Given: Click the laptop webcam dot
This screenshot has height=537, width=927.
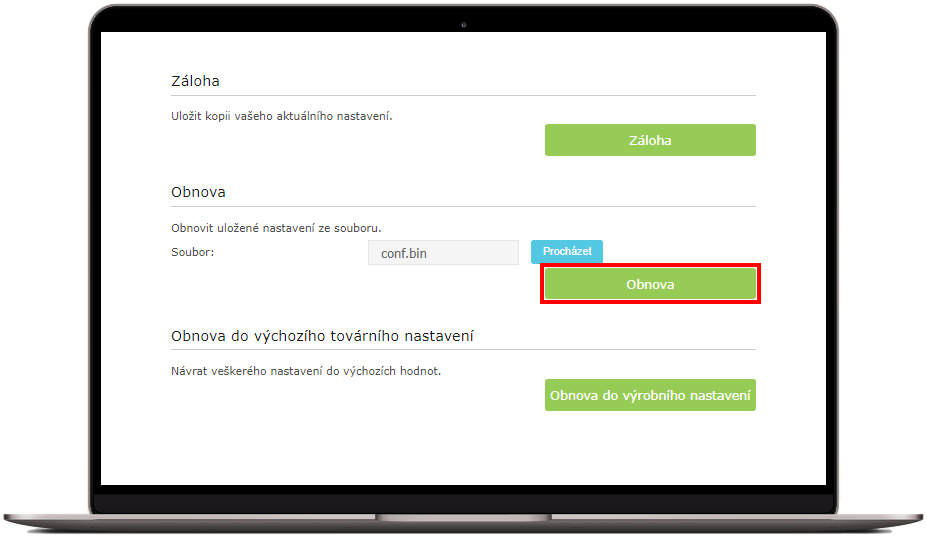Looking at the screenshot, I should pos(464,25).
